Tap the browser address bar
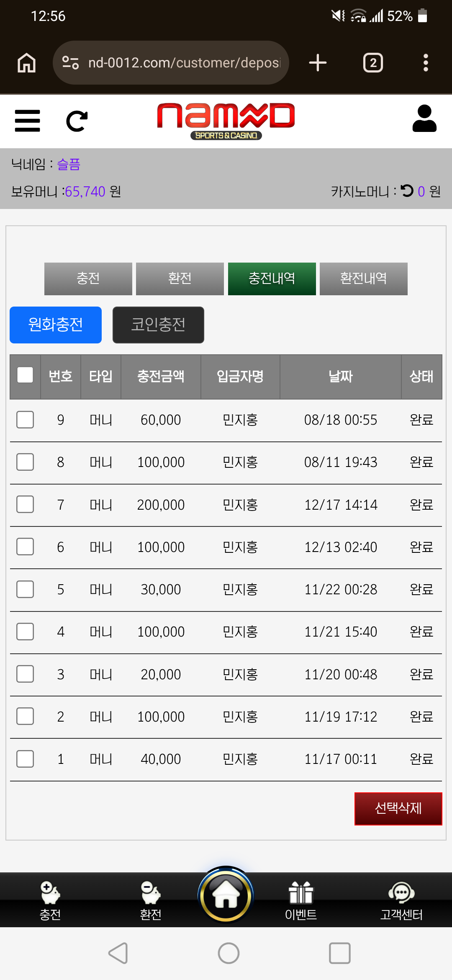This screenshot has height=980, width=452. click(x=171, y=63)
